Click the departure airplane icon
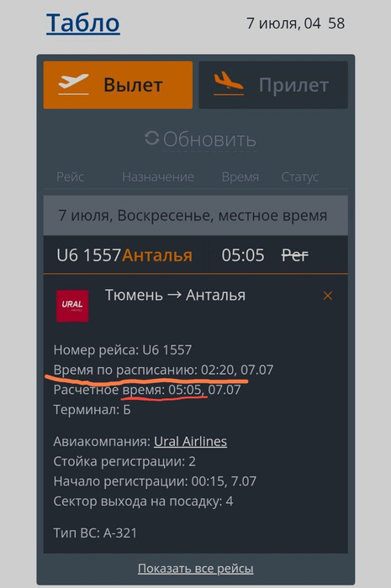Image resolution: width=391 pixels, height=588 pixels. (73, 84)
